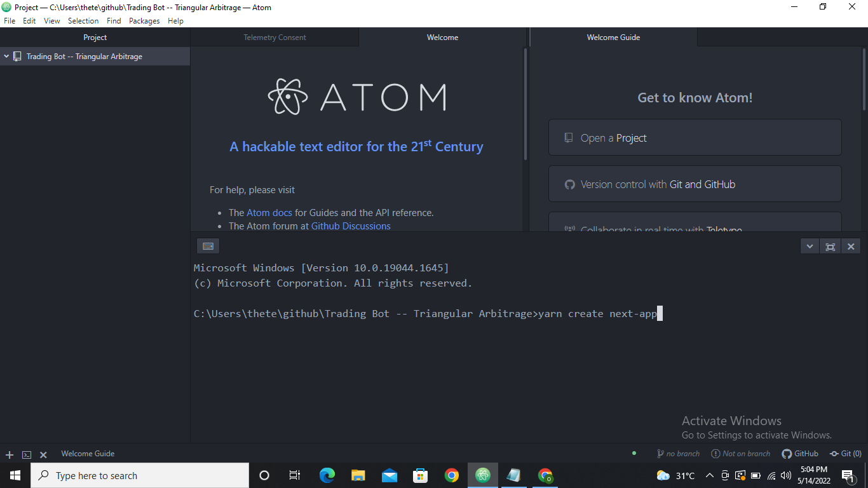The height and width of the screenshot is (488, 868).
Task: Open File Explorer from taskbar
Action: 358,475
